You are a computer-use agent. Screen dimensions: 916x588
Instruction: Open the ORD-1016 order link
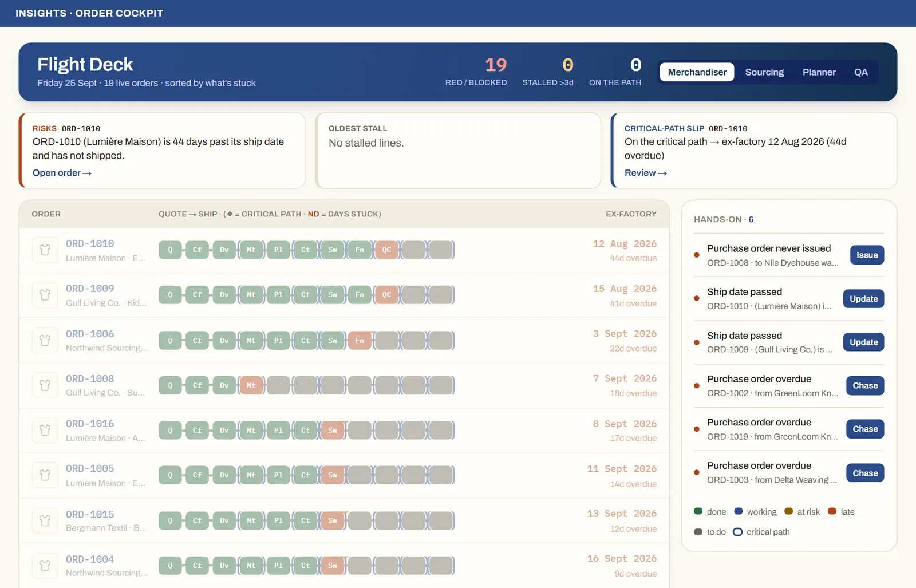[90, 424]
